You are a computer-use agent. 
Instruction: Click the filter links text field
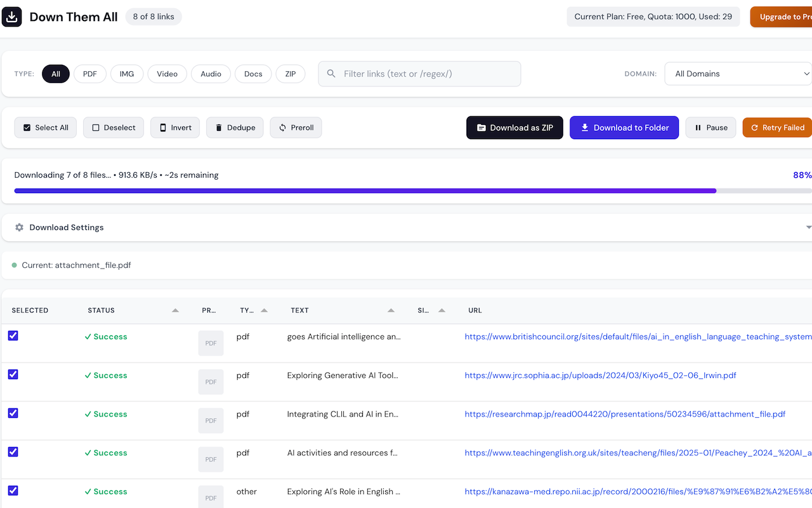point(419,74)
